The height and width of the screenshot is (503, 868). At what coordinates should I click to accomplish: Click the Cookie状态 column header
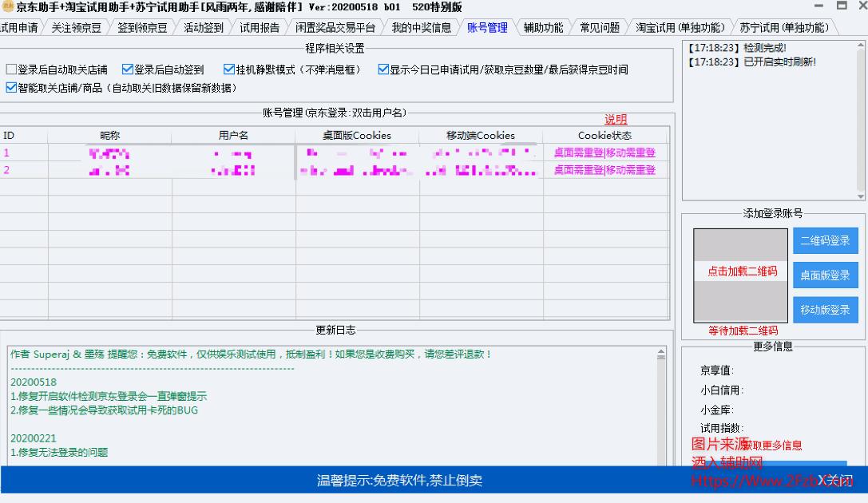point(605,136)
